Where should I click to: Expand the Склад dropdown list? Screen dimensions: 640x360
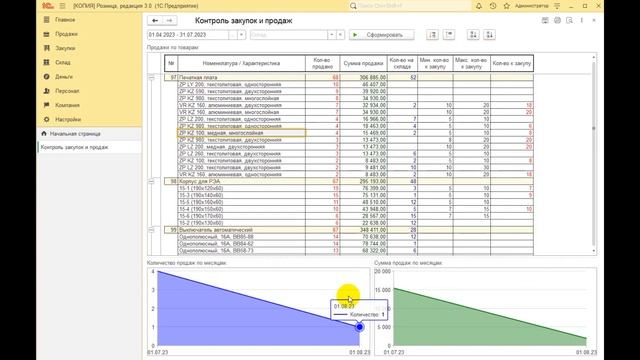[x=332, y=35]
